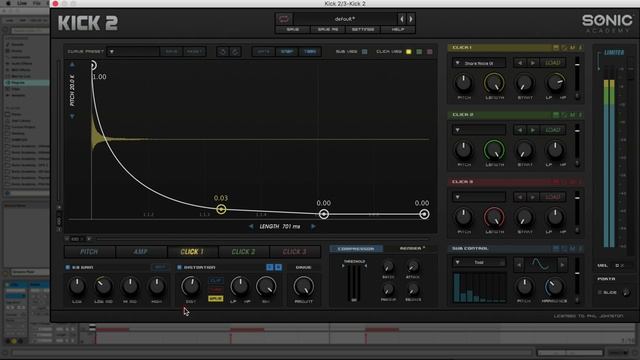This screenshot has width=640, height=360.
Task: Enable the EQ section power toggle
Action: [x=67, y=267]
